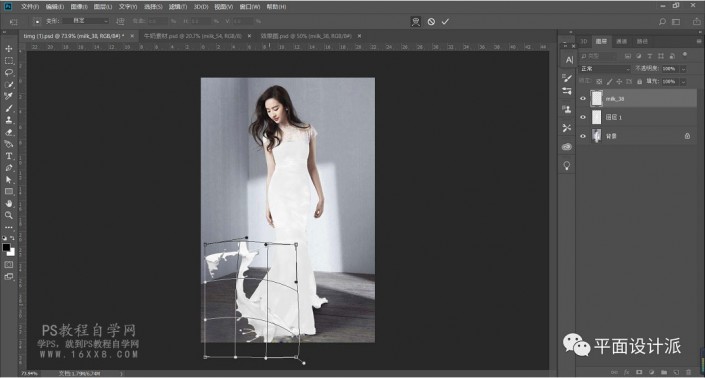Select the Rectangle shape tool
The image size is (705, 378).
click(x=9, y=191)
